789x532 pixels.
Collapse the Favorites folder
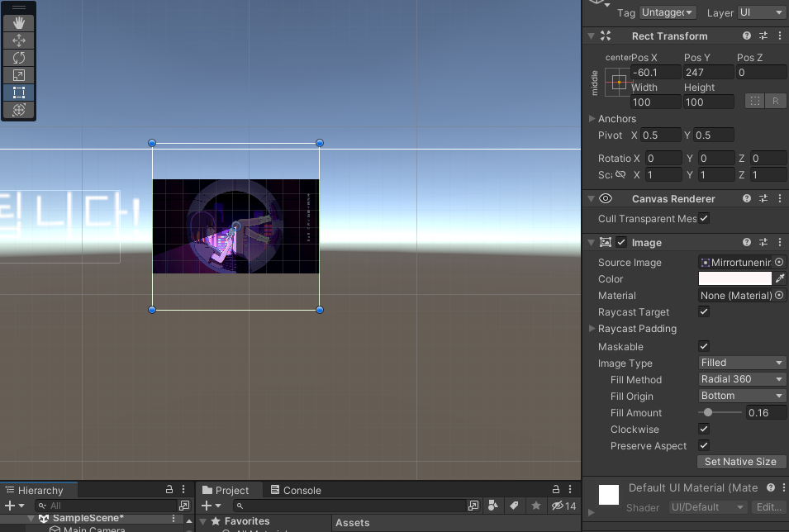point(203,521)
